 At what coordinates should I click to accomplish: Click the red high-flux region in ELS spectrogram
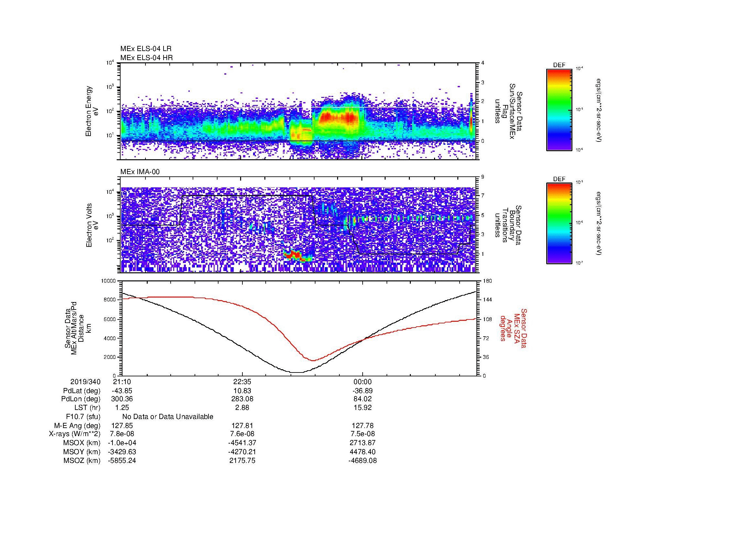(x=339, y=118)
